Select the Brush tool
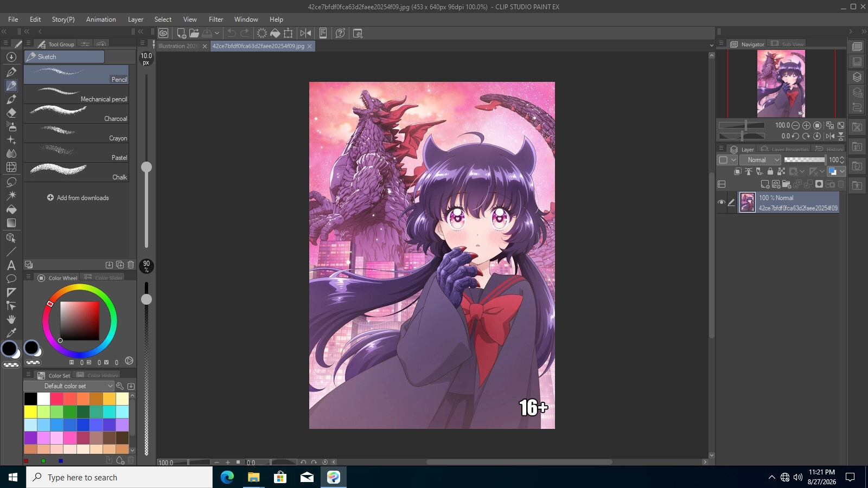 pos(11,99)
